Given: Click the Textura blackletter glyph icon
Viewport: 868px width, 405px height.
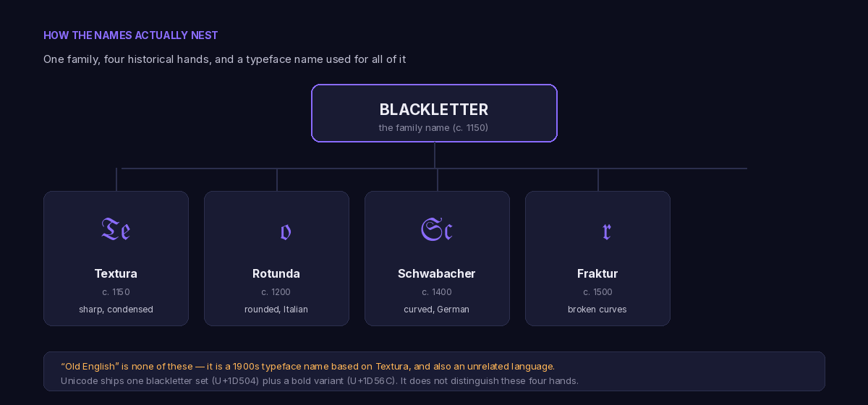Looking at the screenshot, I should point(116,229).
